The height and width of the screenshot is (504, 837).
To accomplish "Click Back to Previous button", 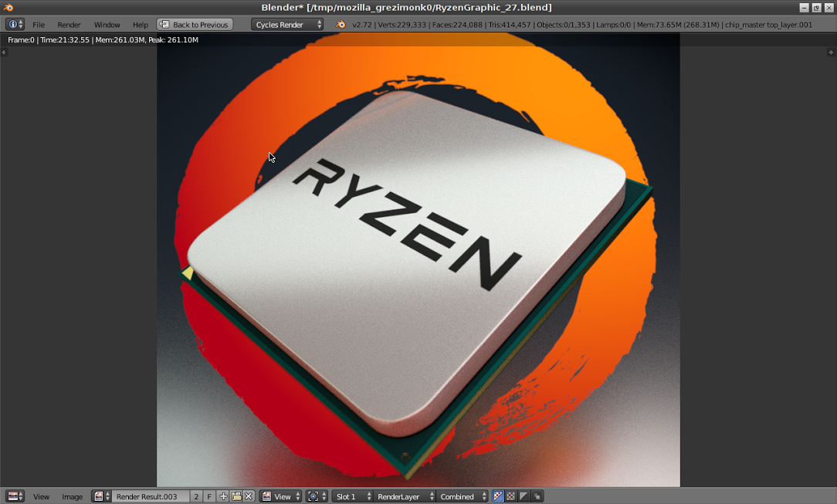I will click(195, 25).
